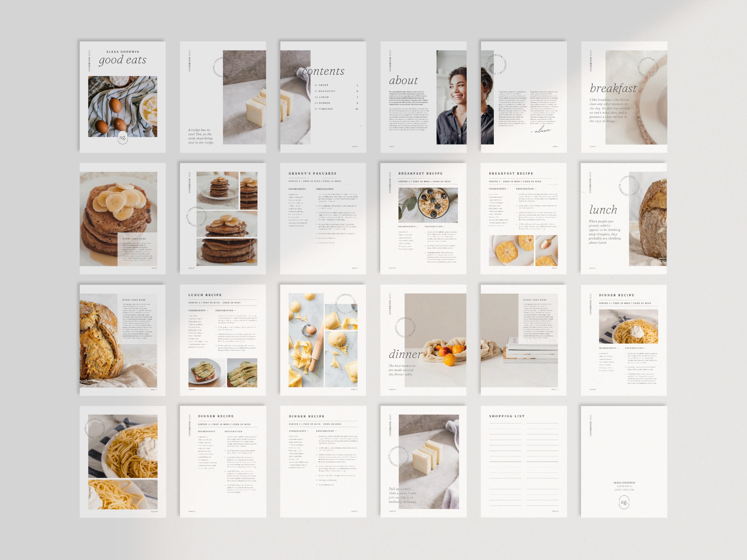
Task: Open the 04 DINNER entry in the contents list
Action: pyautogui.click(x=321, y=103)
